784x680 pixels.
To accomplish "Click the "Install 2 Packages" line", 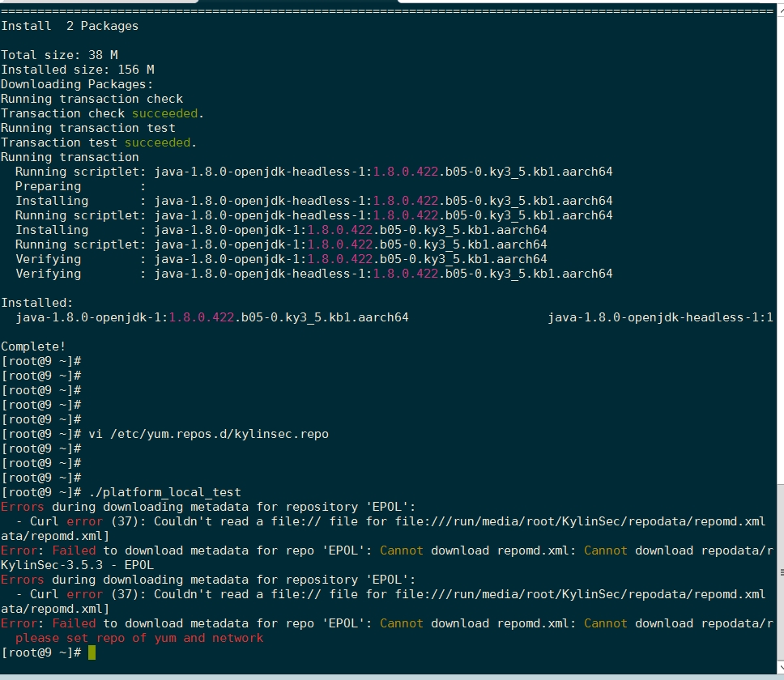I will click(x=70, y=26).
